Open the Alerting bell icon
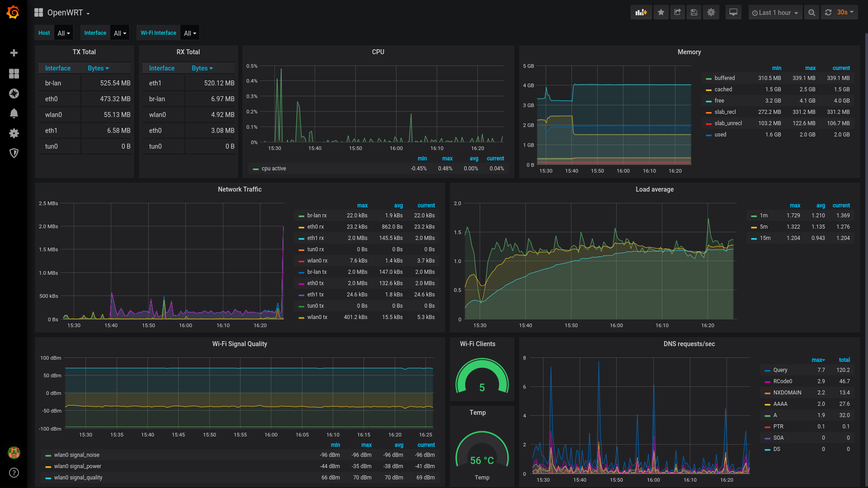The image size is (868, 488). (14, 113)
